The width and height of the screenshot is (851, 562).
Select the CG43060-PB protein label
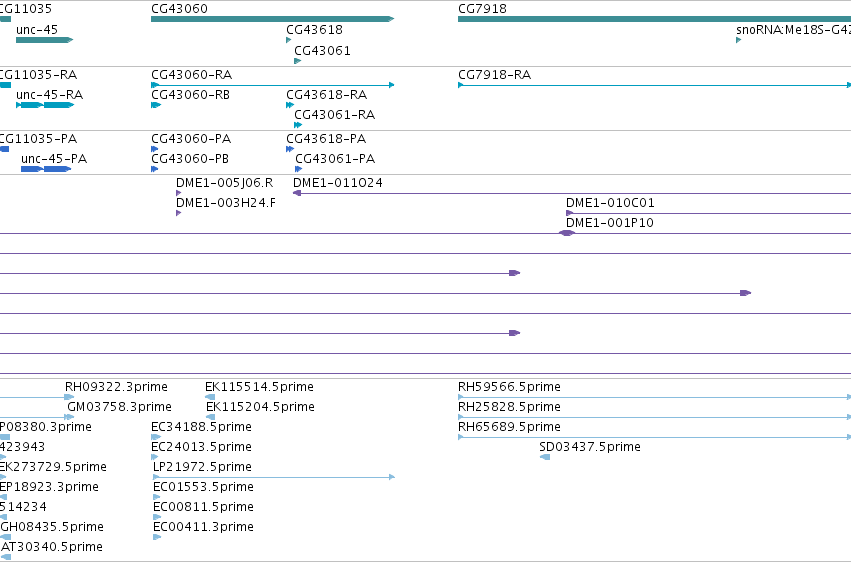click(190, 159)
